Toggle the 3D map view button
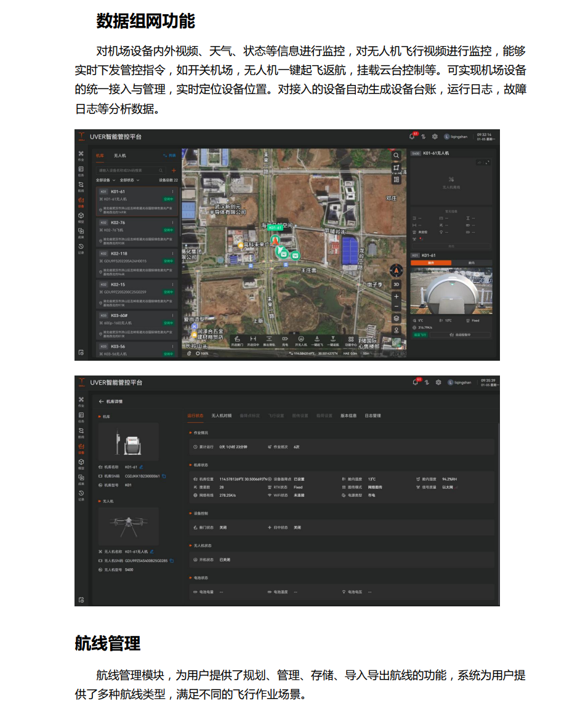 [x=397, y=284]
